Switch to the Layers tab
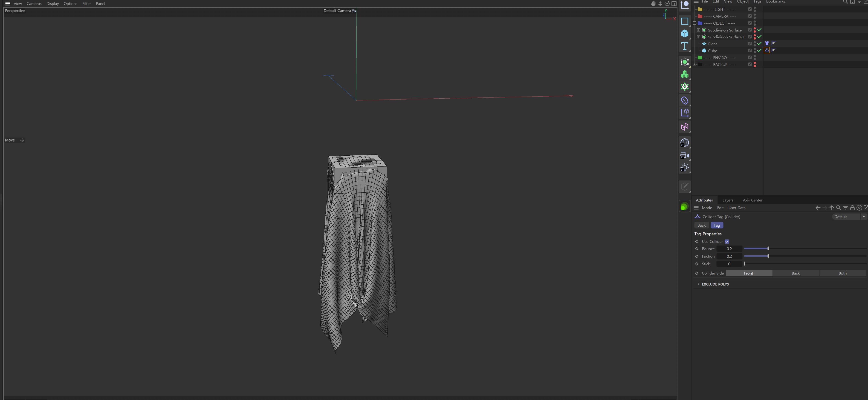 point(727,200)
